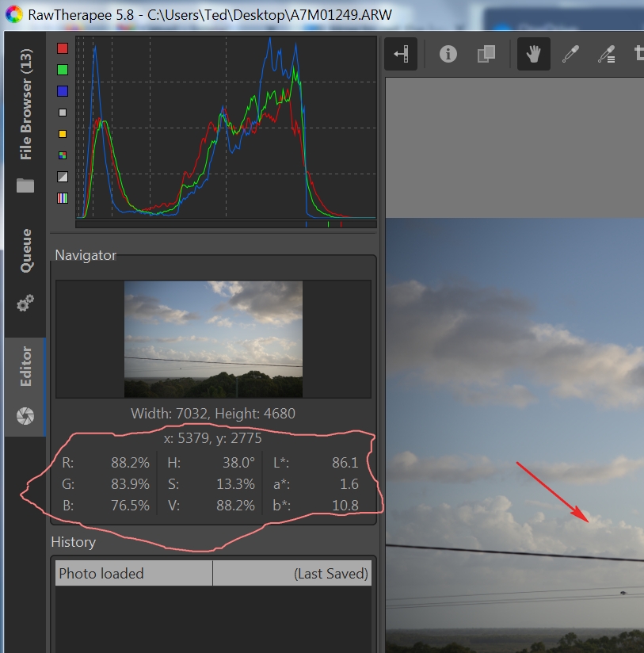The width and height of the screenshot is (644, 653).
Task: Collapse the left panel with arrow icon
Action: click(x=404, y=54)
